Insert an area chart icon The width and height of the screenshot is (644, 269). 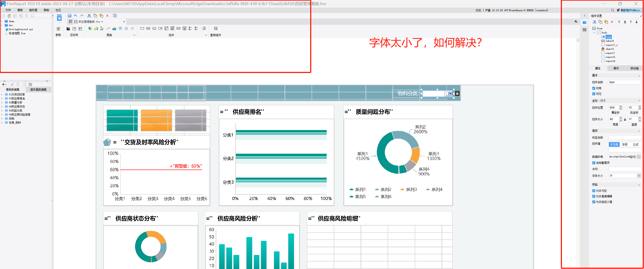[114, 28]
